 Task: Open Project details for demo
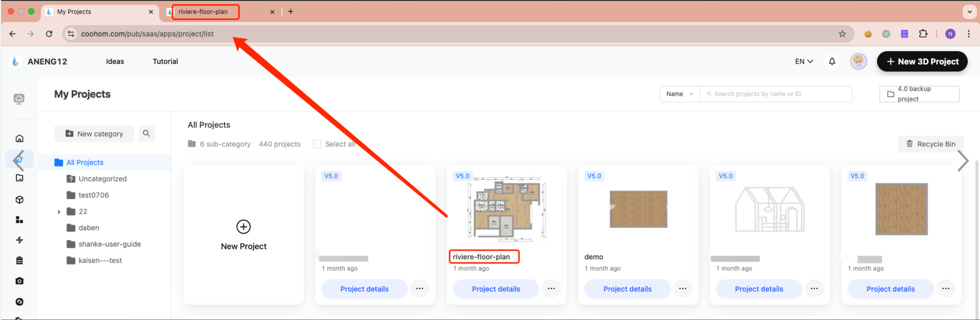(x=627, y=289)
